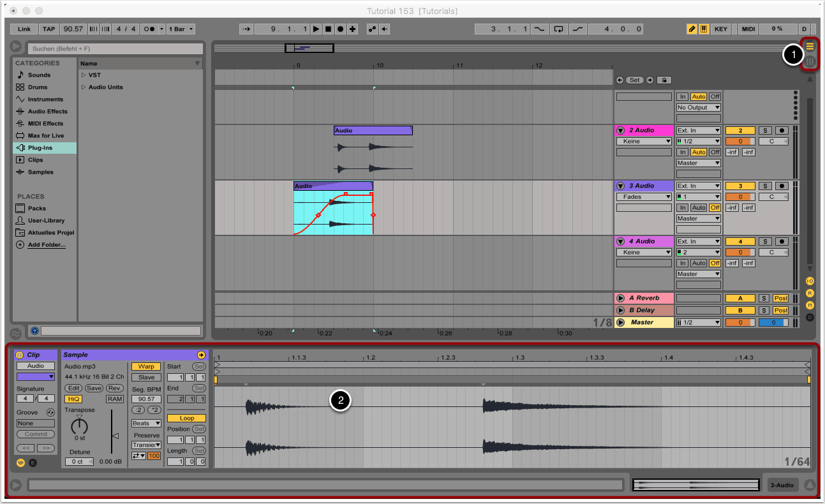825x504 pixels.
Task: Click the TAP tempo button
Action: point(48,29)
